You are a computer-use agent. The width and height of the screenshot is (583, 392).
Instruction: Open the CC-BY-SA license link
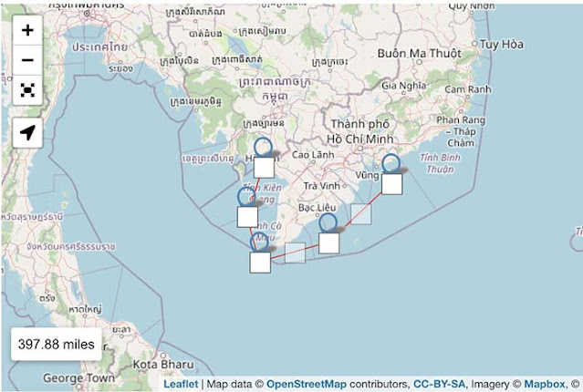439,384
